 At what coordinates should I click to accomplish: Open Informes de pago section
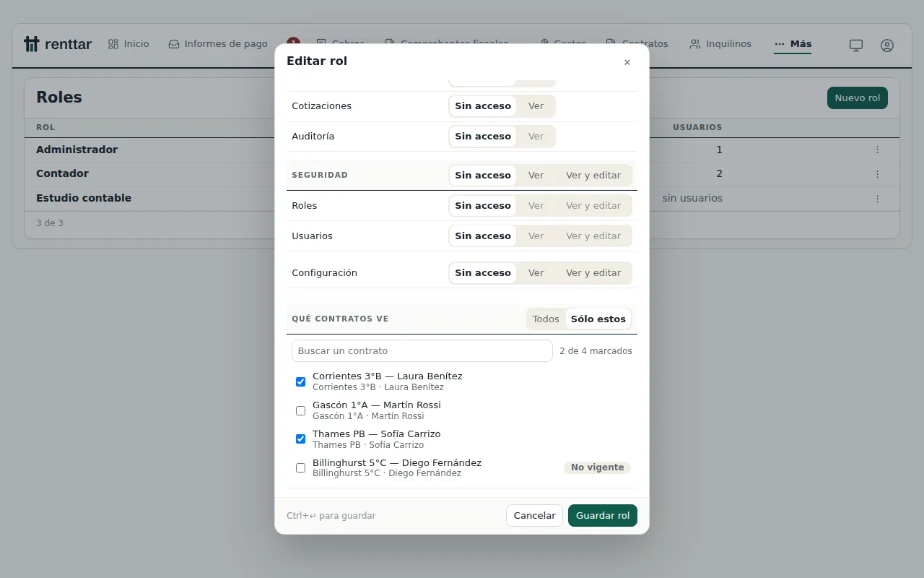pos(218,44)
